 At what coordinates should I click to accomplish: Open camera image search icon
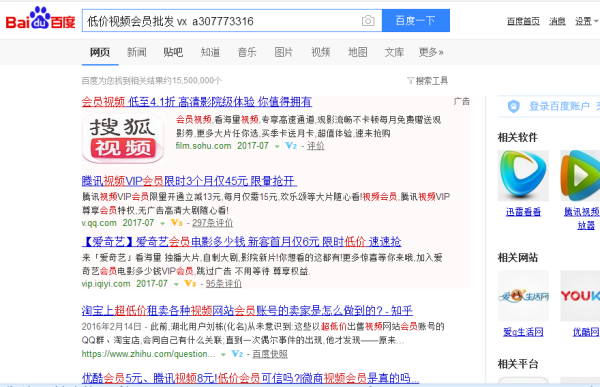(x=368, y=21)
